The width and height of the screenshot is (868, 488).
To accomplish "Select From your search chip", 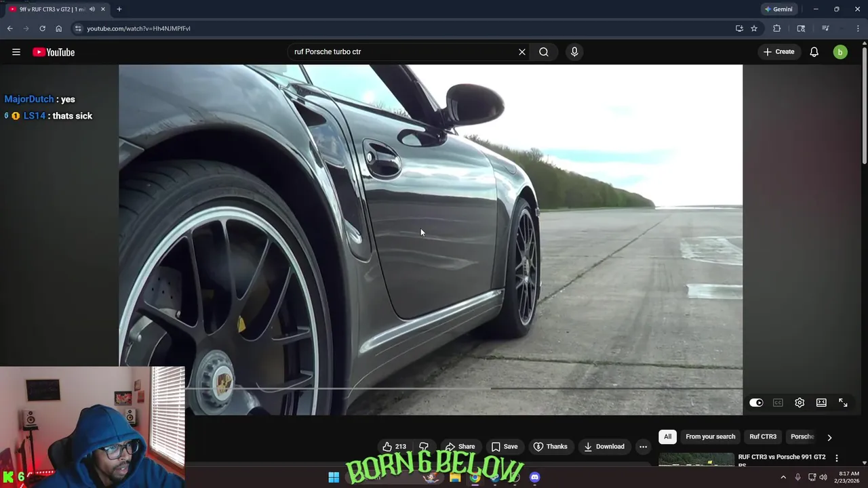I will 710,437.
